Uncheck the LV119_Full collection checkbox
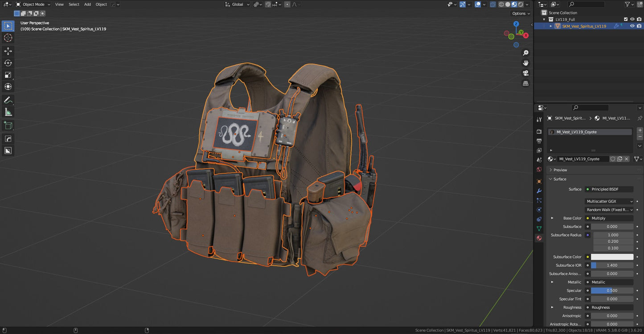The image size is (644, 334). (626, 19)
